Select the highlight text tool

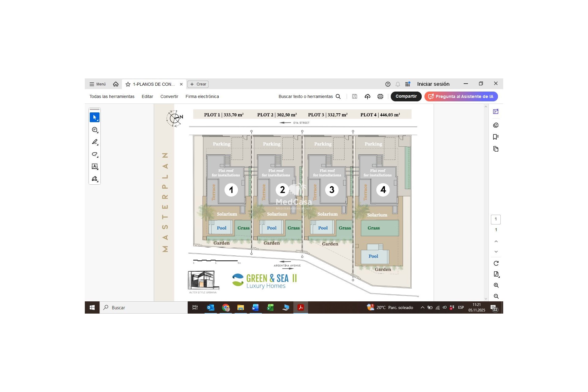coord(94,142)
